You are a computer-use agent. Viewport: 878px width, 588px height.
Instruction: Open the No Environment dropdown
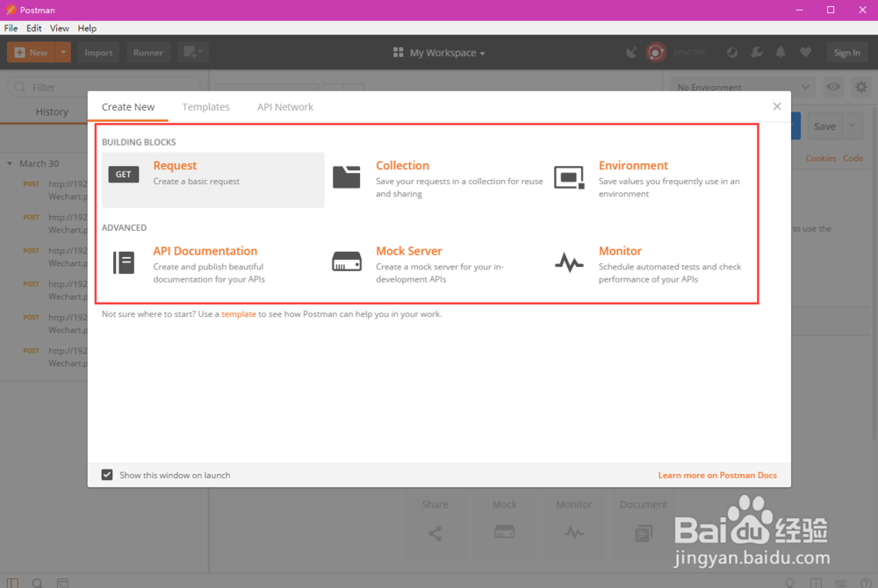click(x=743, y=87)
